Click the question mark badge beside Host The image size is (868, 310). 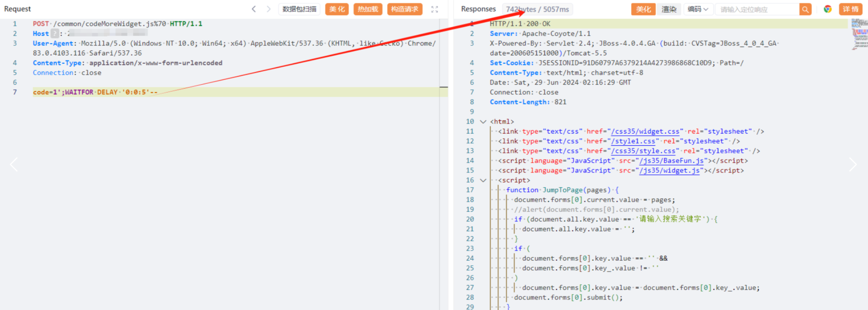coord(55,34)
